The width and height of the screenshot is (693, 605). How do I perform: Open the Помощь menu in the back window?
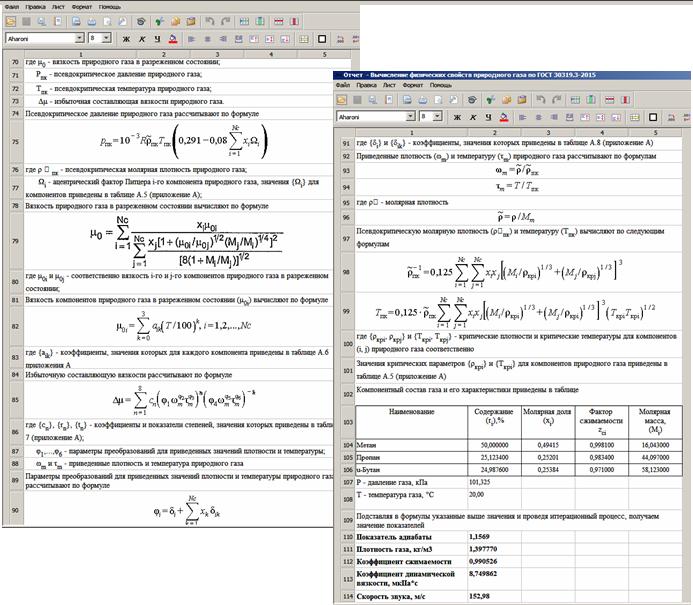(x=110, y=6)
